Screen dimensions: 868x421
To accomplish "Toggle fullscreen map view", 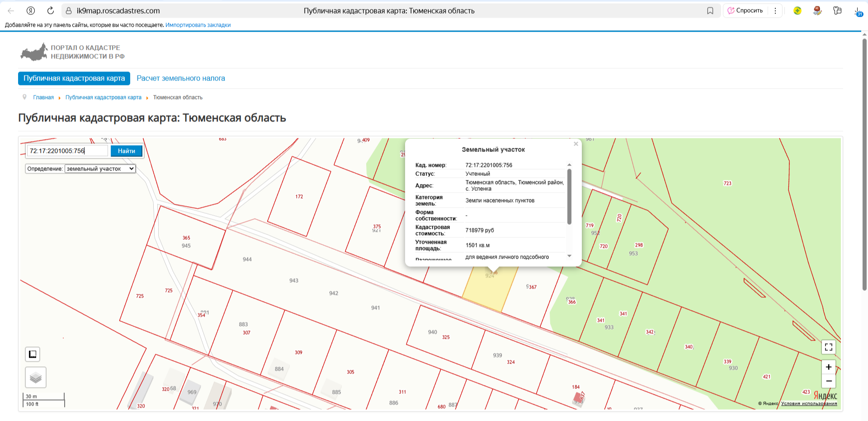I will coord(828,347).
